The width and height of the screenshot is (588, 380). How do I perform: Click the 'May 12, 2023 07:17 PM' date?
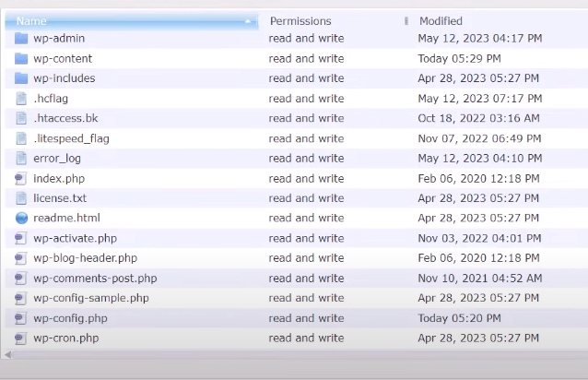tap(480, 99)
